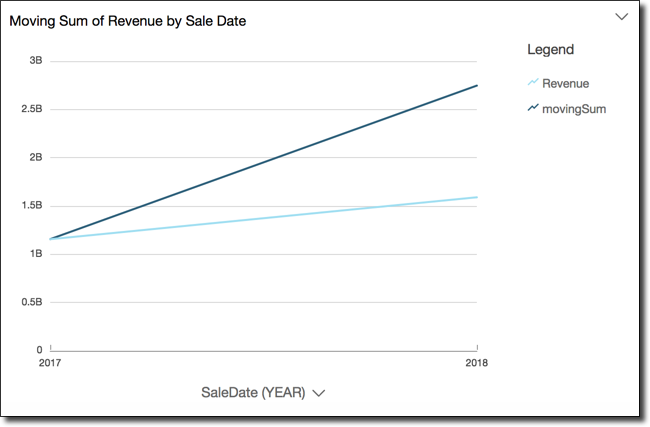The image size is (650, 427).
Task: Click the 1B y-axis tick label
Action: coord(35,254)
